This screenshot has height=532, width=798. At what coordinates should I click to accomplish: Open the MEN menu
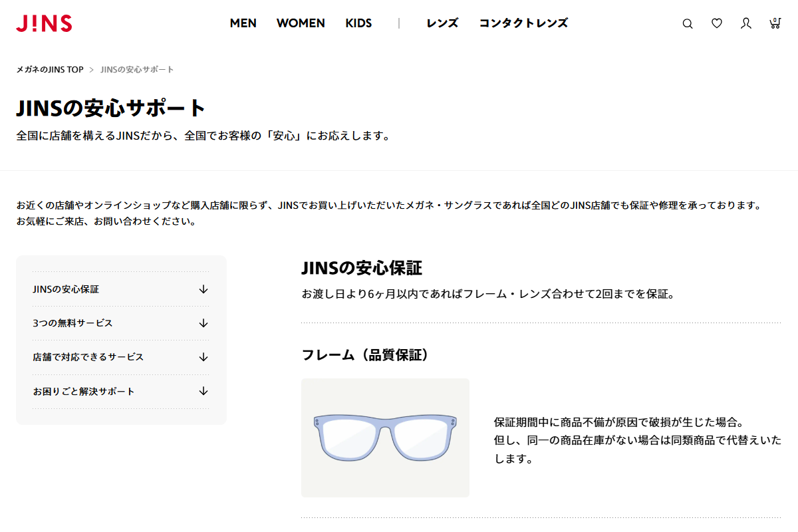coord(243,23)
